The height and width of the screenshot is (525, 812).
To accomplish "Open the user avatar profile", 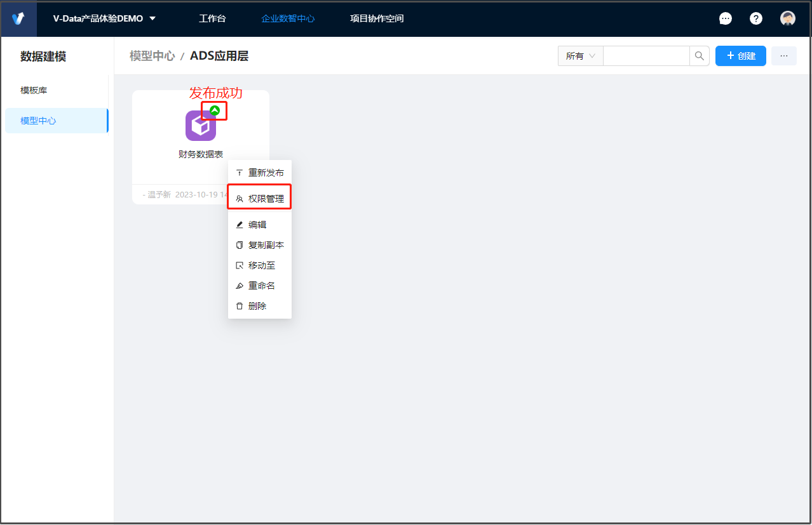I will coord(787,18).
